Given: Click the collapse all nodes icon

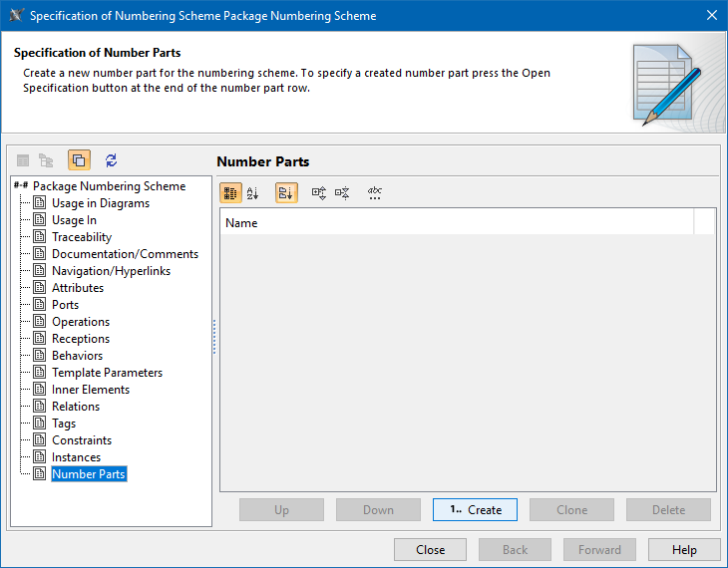Looking at the screenshot, I should [342, 194].
